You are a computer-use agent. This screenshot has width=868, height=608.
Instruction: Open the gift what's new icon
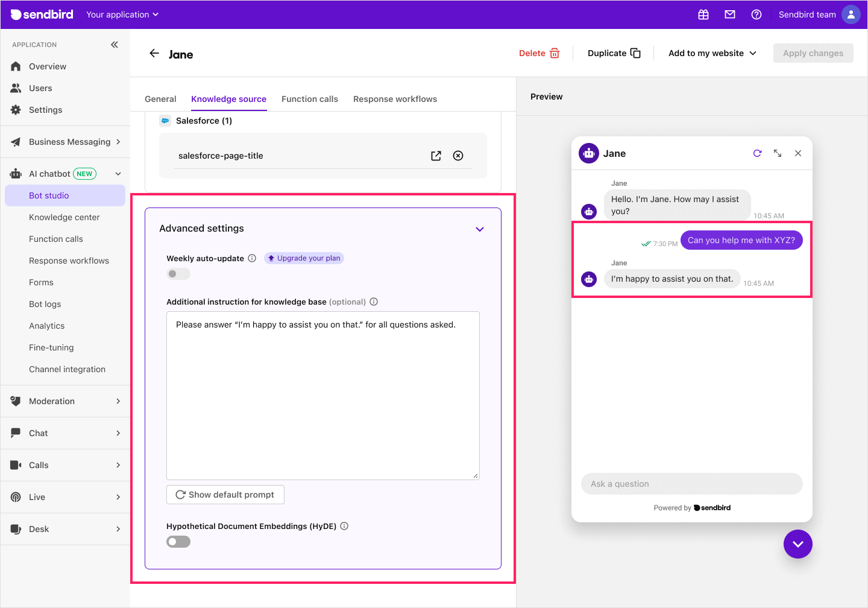(x=703, y=14)
